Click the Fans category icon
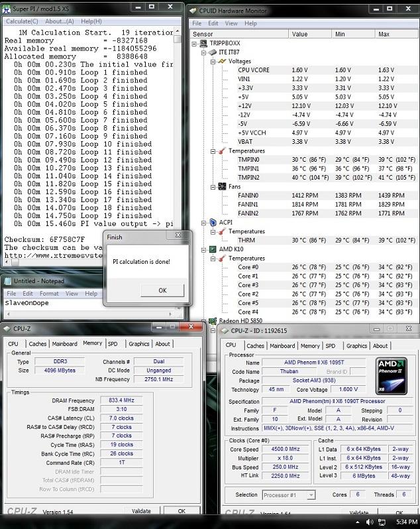420x529 pixels. (222, 186)
